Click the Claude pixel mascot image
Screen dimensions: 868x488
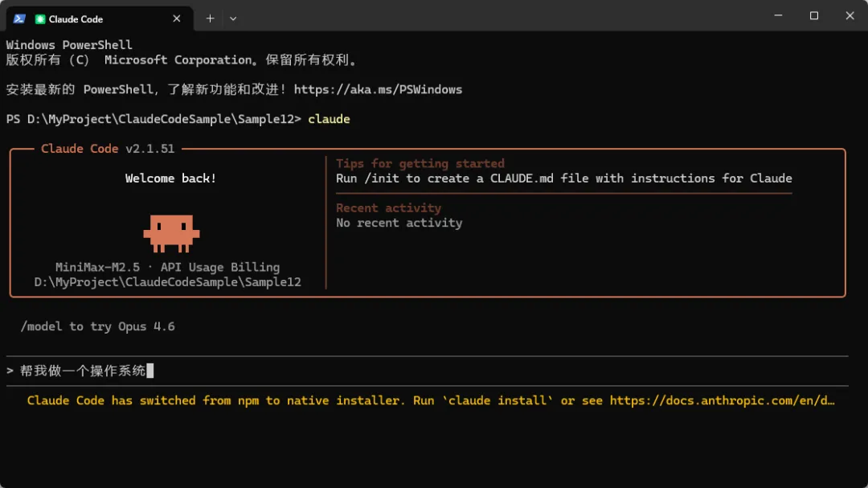pos(171,233)
